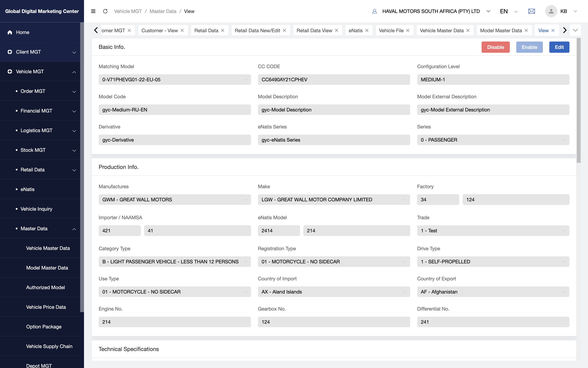Expand Retail Data submenu

[74, 170]
